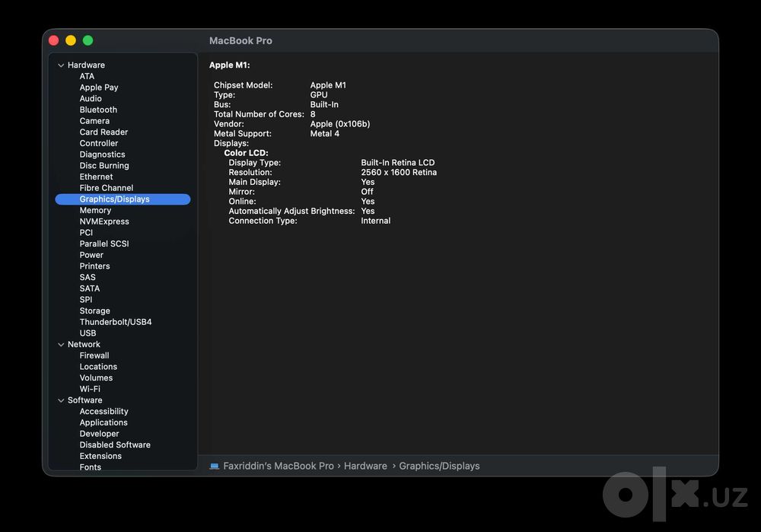Viewport: 761px width, 532px height.
Task: Select Camera sidebar item
Action: (94, 121)
